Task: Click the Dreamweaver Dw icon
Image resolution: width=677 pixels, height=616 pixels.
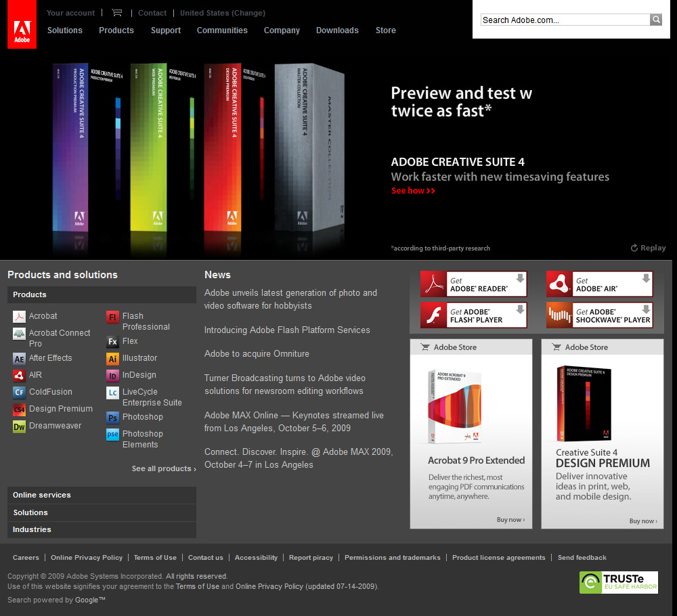Action: point(19,426)
